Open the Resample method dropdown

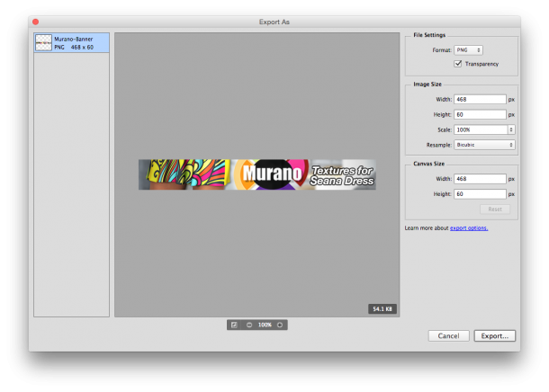click(x=485, y=145)
